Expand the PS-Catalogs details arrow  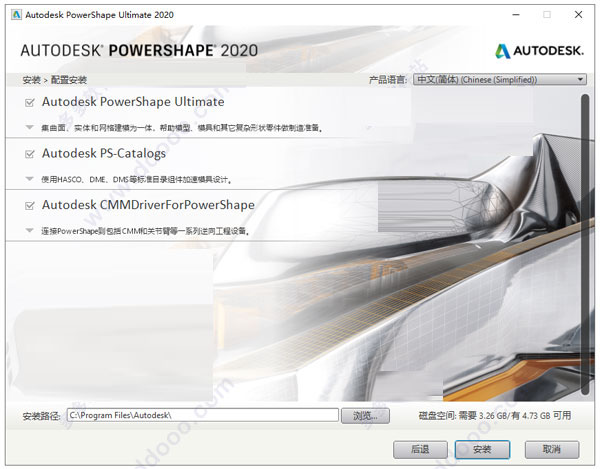(x=29, y=179)
